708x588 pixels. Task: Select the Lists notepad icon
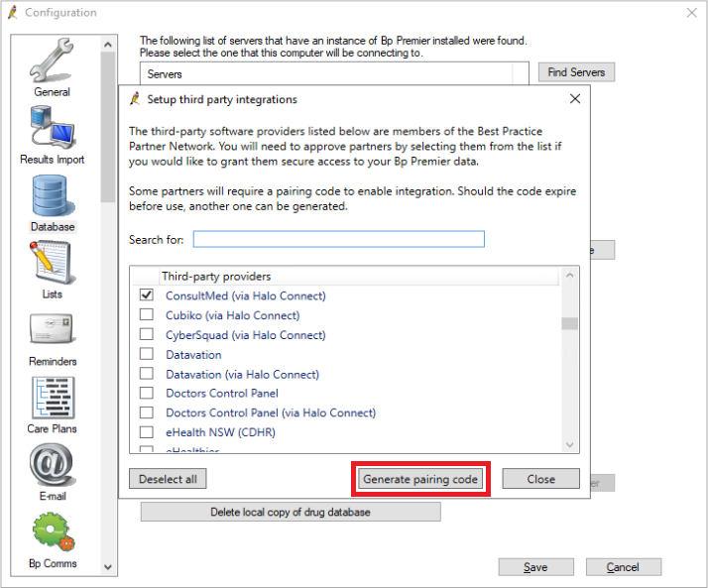pos(52,263)
